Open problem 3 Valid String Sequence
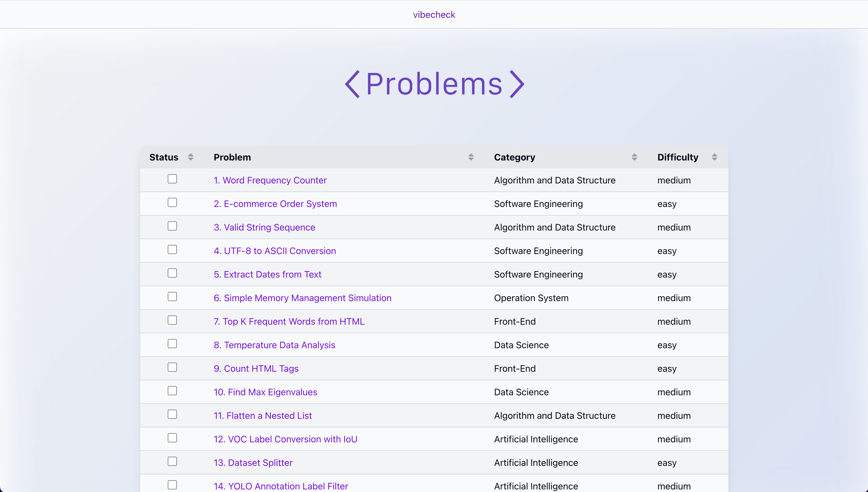868x492 pixels. point(264,227)
